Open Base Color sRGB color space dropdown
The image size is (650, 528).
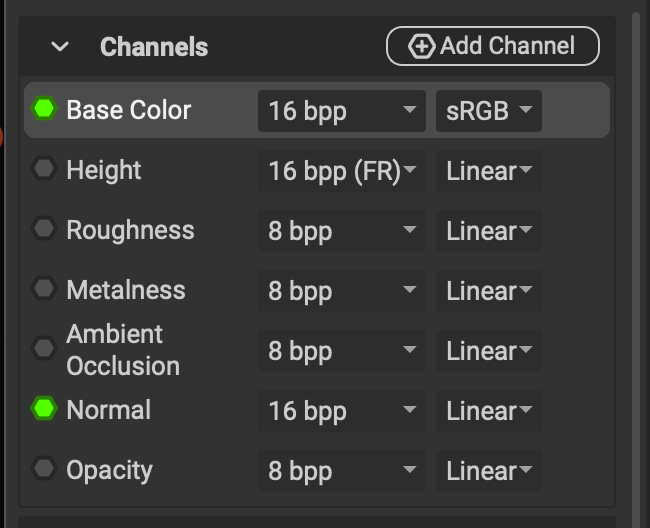click(x=488, y=111)
